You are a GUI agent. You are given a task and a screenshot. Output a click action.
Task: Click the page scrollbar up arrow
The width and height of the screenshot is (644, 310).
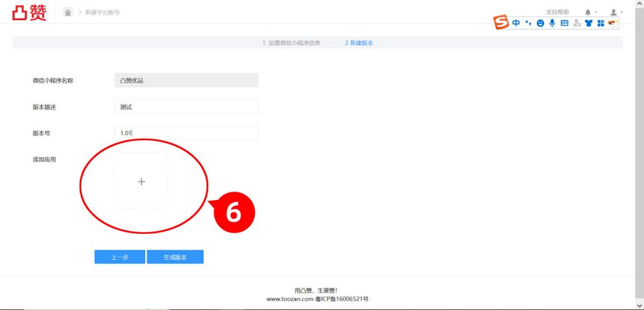(640, 4)
